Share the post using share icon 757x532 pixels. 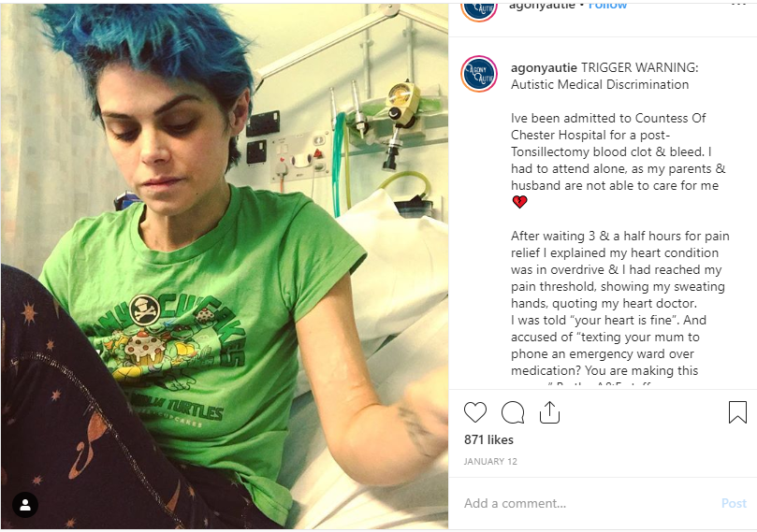549,412
